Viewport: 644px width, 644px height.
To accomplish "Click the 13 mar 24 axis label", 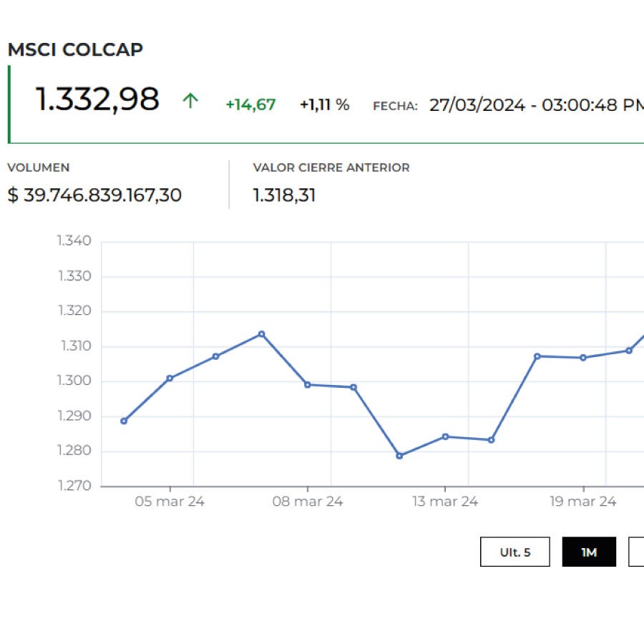I will coord(445,502).
